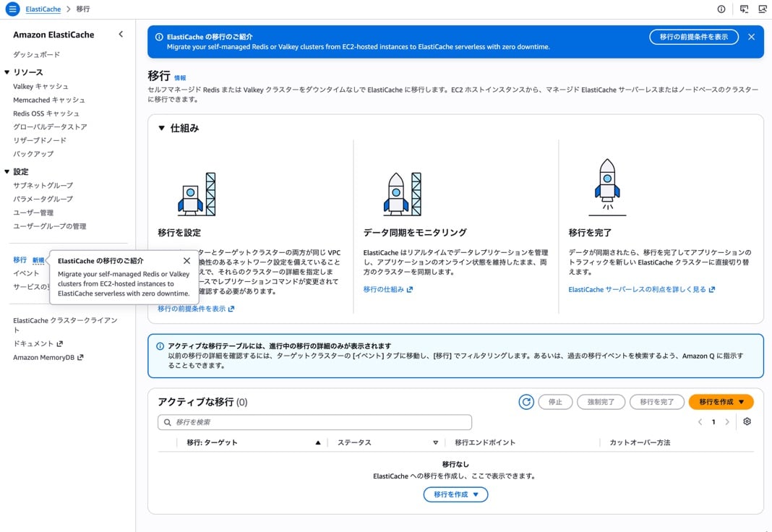The height and width of the screenshot is (532, 772).
Task: Open Amazon MemoryDB external link in sidebar
Action: coord(48,357)
